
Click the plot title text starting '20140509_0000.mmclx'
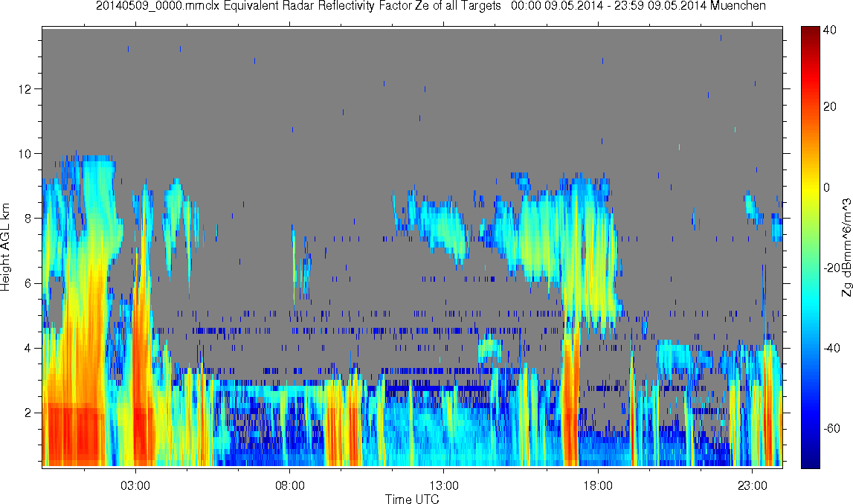431,6
